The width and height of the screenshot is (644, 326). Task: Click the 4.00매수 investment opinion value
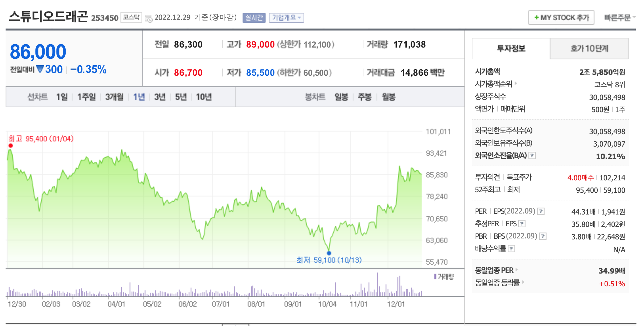coord(580,178)
